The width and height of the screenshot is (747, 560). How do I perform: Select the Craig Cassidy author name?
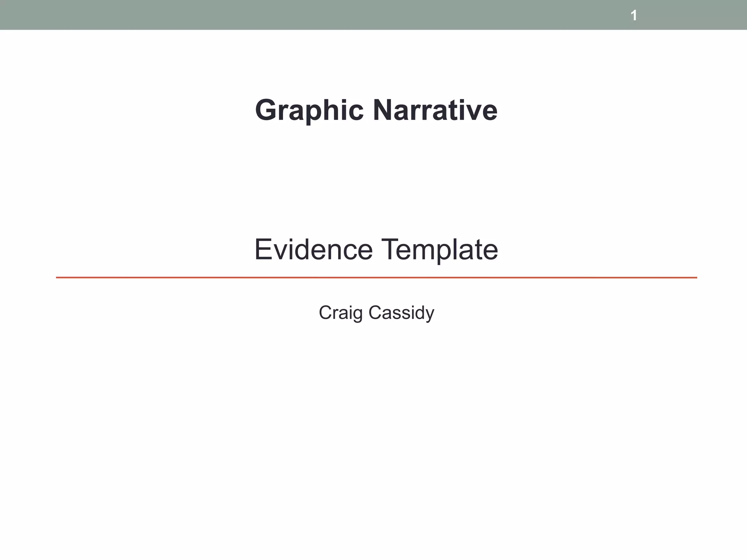376,313
